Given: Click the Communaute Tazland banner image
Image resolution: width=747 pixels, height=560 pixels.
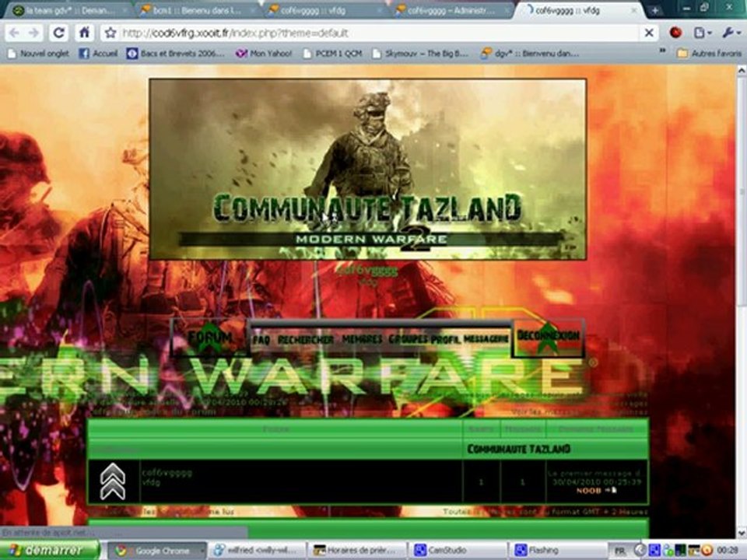Looking at the screenshot, I should (x=368, y=170).
